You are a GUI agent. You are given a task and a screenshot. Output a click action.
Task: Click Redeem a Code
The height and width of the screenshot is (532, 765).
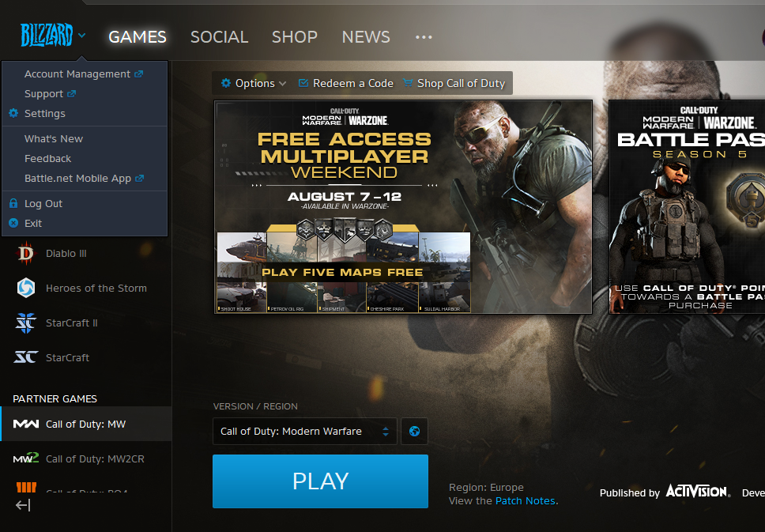pos(353,84)
